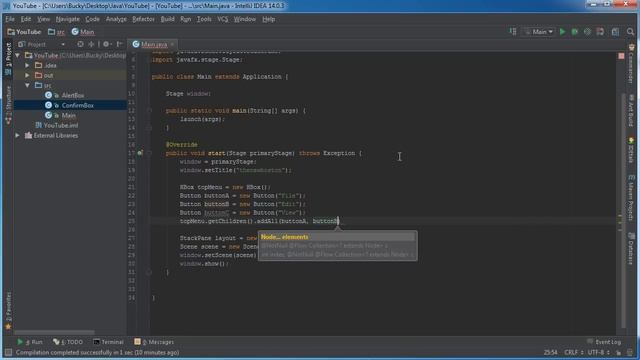Click the tool windows toggle in bottom-left corner

coord(8,352)
